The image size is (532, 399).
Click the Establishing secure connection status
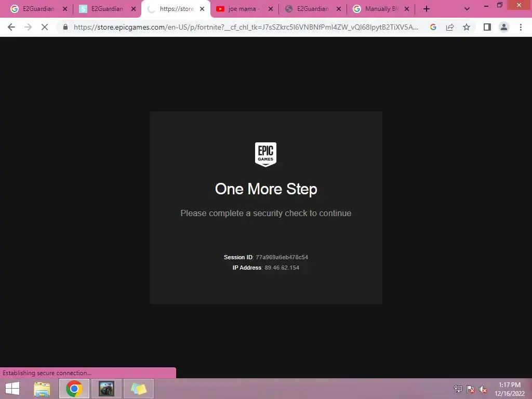(47, 373)
